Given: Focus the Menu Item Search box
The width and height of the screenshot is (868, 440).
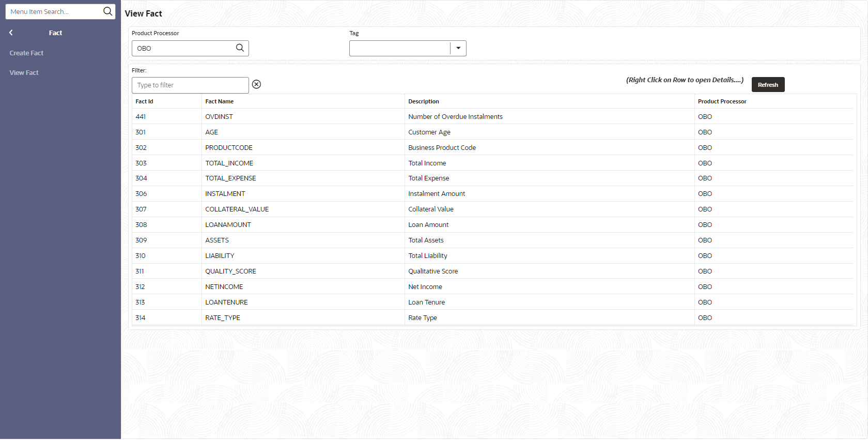Looking at the screenshot, I should (54, 11).
